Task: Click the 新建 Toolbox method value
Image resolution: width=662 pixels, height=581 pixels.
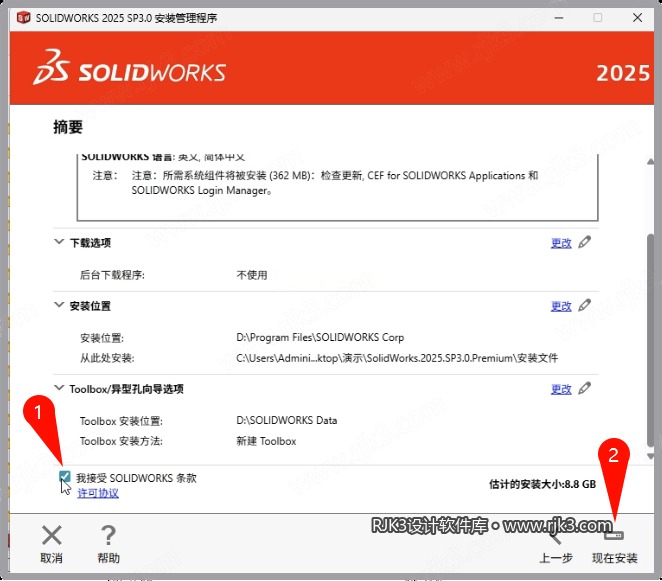Action: coord(266,441)
